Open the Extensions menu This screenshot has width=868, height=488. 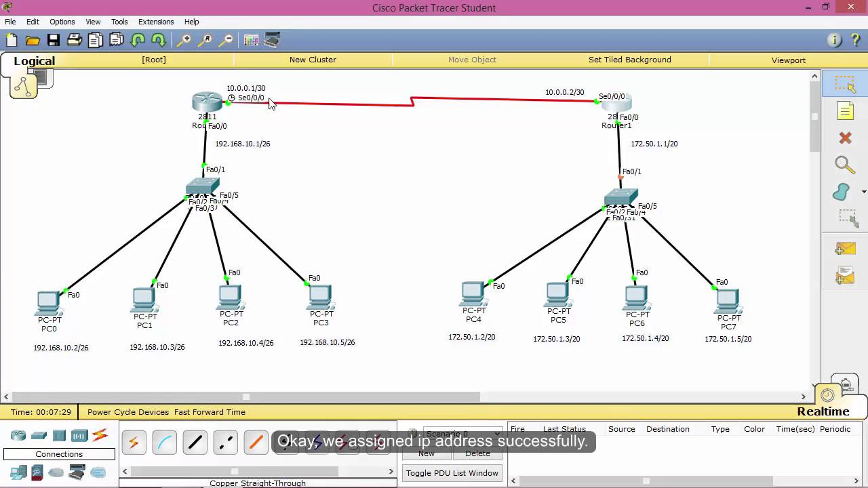click(156, 22)
